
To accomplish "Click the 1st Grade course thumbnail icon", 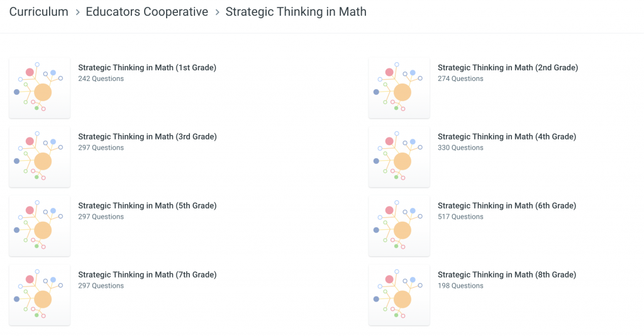I will (40, 88).
